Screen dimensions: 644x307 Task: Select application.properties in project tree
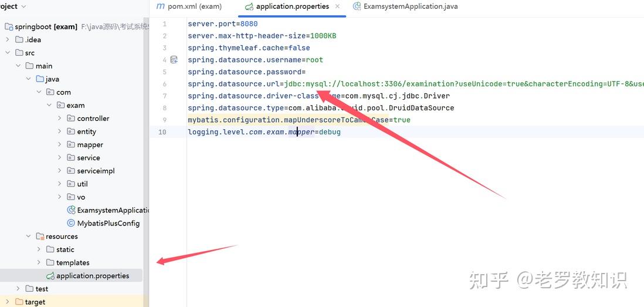(x=93, y=276)
